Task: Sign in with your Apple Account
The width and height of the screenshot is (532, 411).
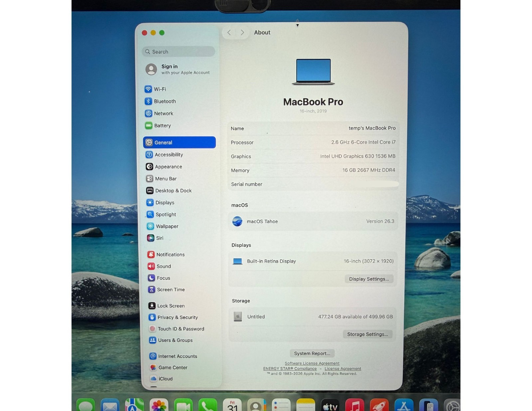Action: click(x=178, y=69)
